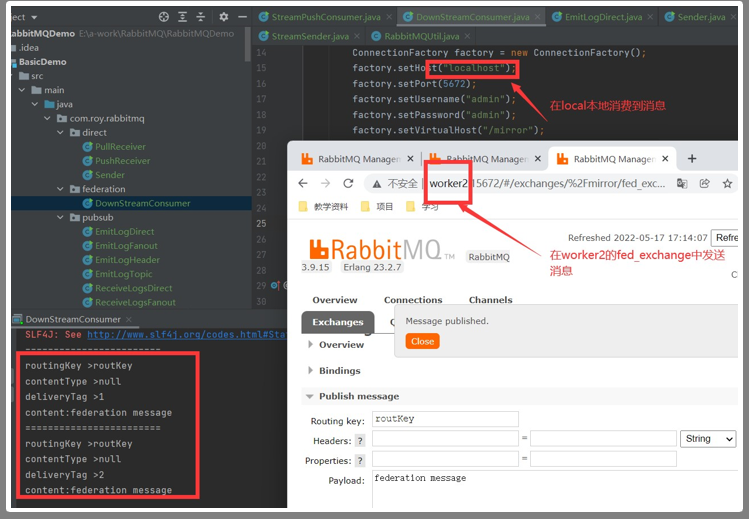Click the browser back arrow

303,183
